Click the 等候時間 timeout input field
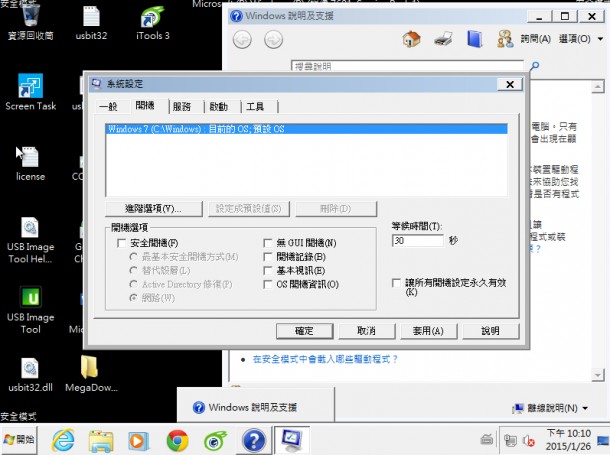Viewport: 610px width, 455px height. [x=417, y=241]
